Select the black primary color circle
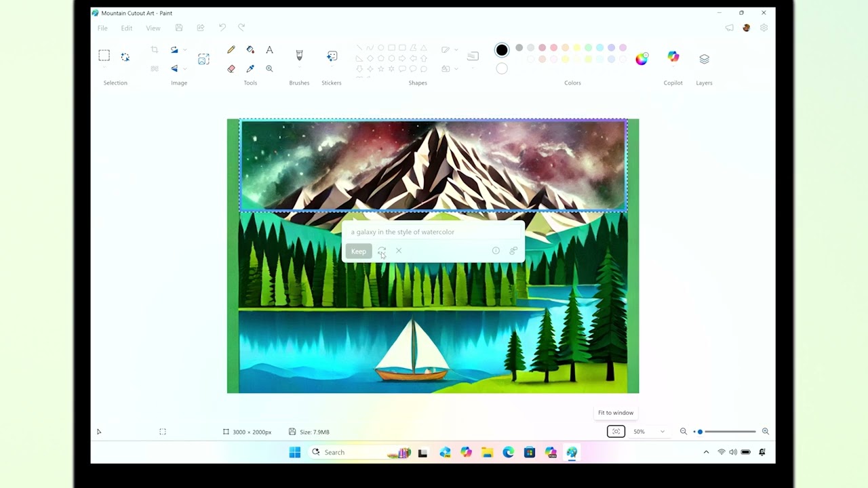This screenshot has width=868, height=488. (x=502, y=50)
